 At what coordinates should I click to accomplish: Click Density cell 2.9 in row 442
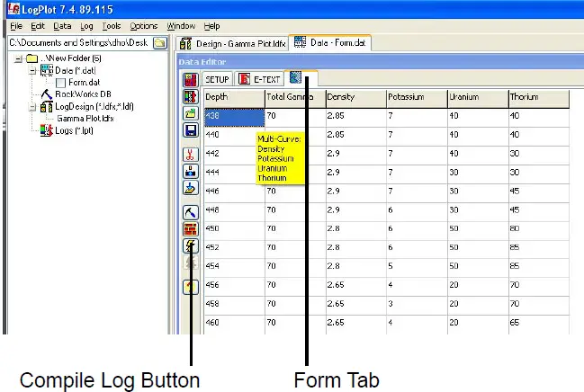(356, 156)
